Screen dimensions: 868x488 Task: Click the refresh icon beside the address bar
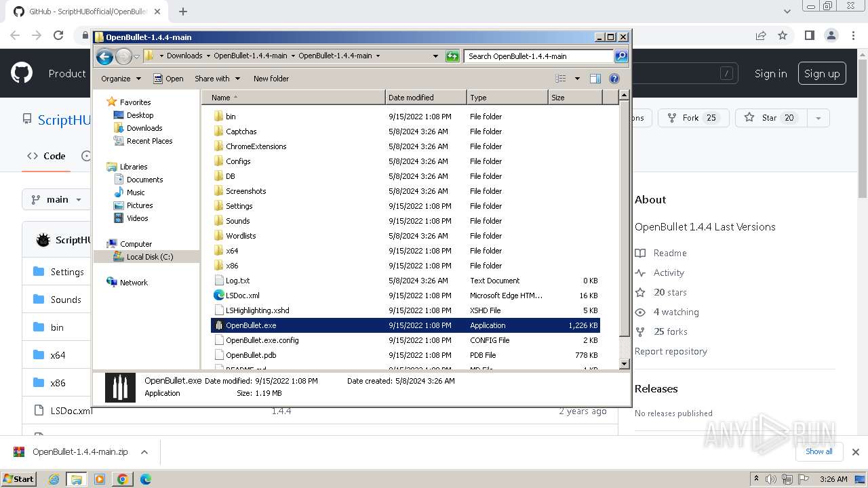click(x=452, y=56)
